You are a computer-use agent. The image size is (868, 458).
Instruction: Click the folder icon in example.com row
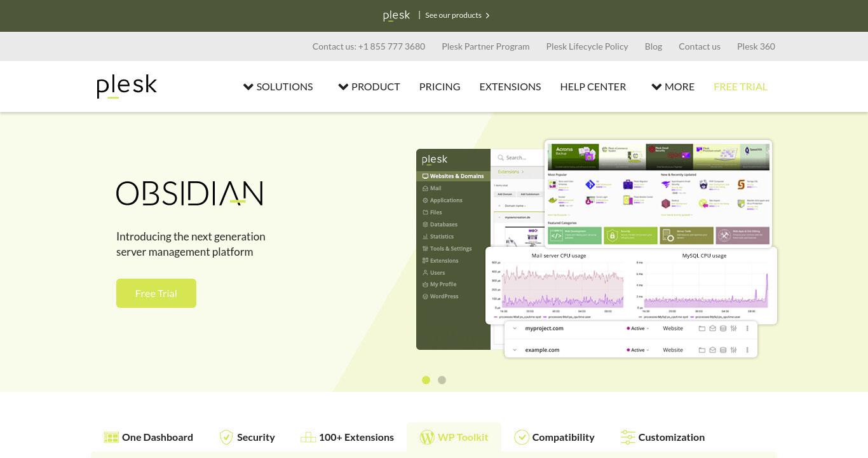click(x=702, y=350)
